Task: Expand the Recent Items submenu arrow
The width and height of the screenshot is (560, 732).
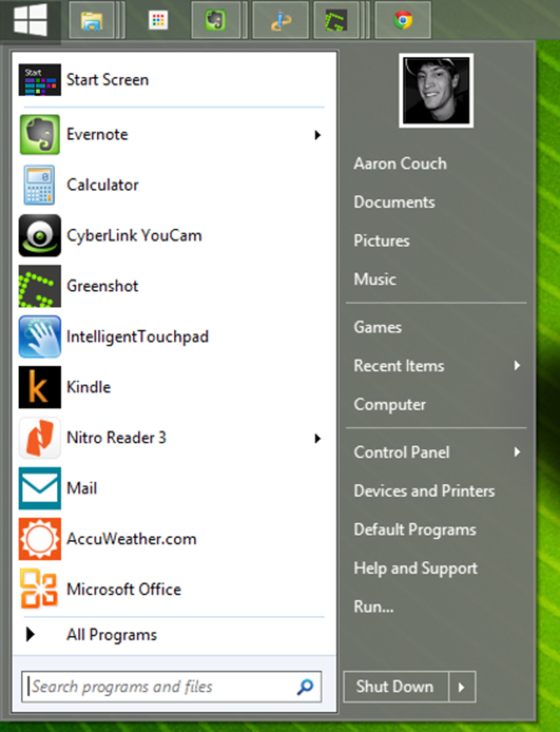Action: point(517,366)
